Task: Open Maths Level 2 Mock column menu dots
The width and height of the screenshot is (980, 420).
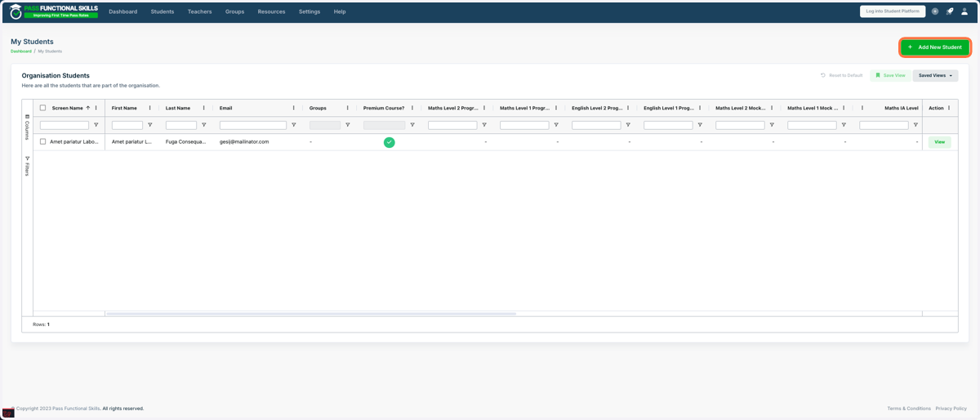Action: [772, 108]
